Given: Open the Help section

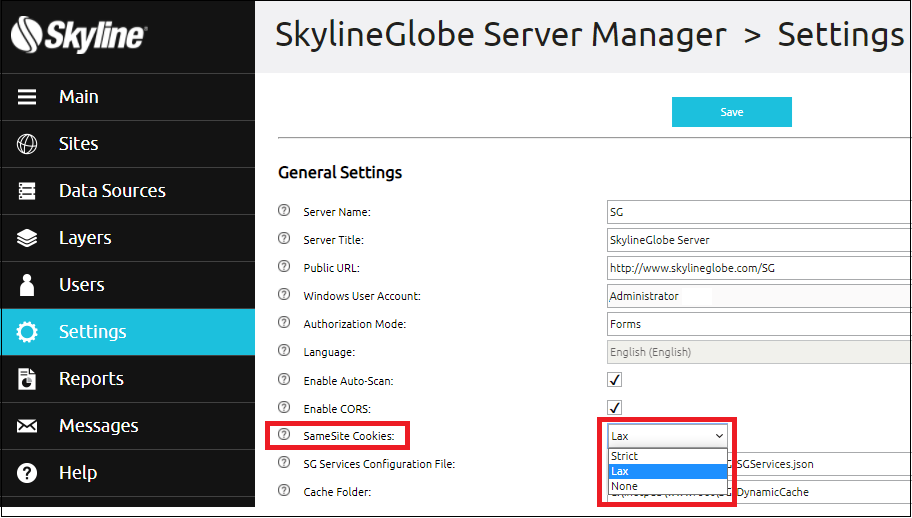Looking at the screenshot, I should pyautogui.click(x=128, y=473).
